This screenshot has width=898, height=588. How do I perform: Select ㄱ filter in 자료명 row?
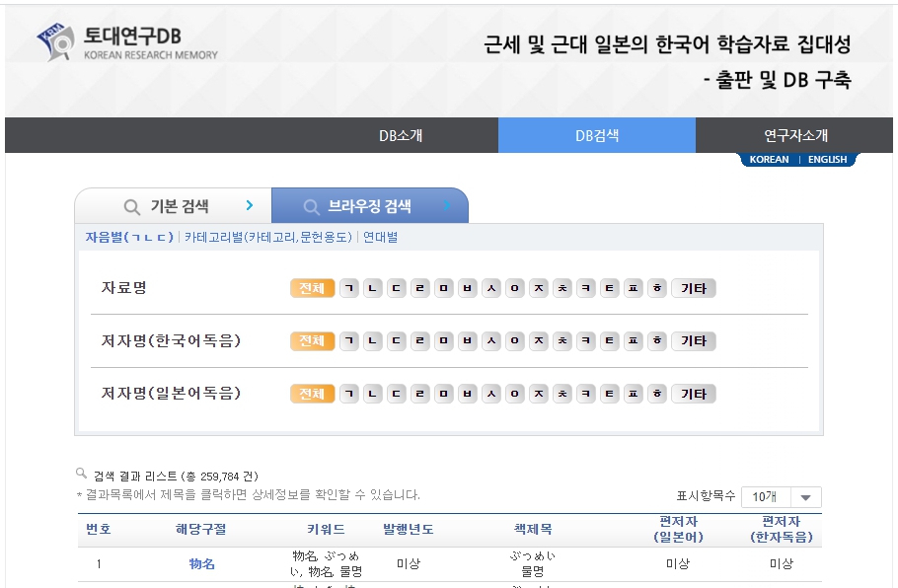point(349,288)
